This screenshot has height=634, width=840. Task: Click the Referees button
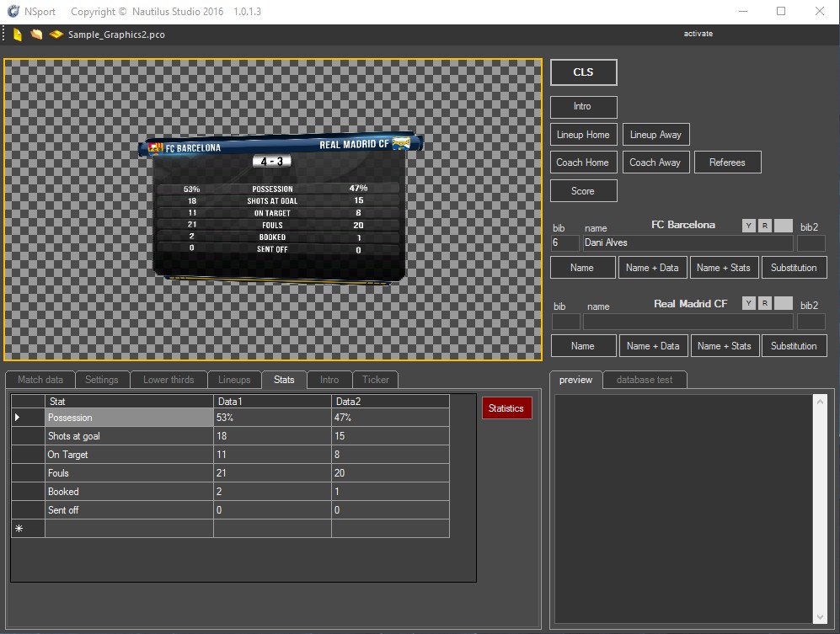click(727, 162)
